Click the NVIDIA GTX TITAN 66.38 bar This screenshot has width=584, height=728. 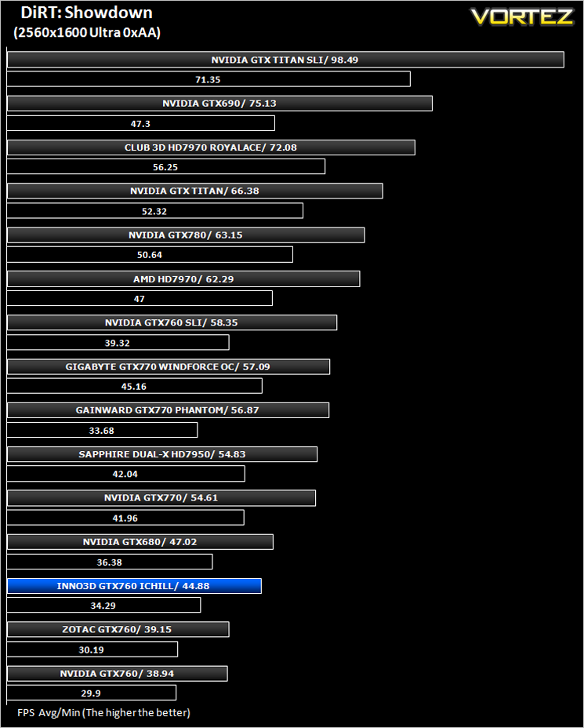point(195,191)
